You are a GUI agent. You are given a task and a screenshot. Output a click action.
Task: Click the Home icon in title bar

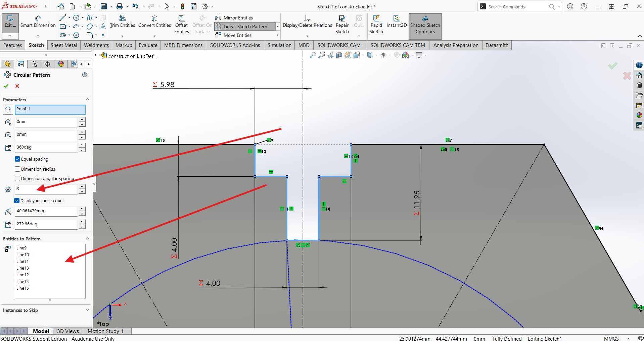click(x=61, y=6)
